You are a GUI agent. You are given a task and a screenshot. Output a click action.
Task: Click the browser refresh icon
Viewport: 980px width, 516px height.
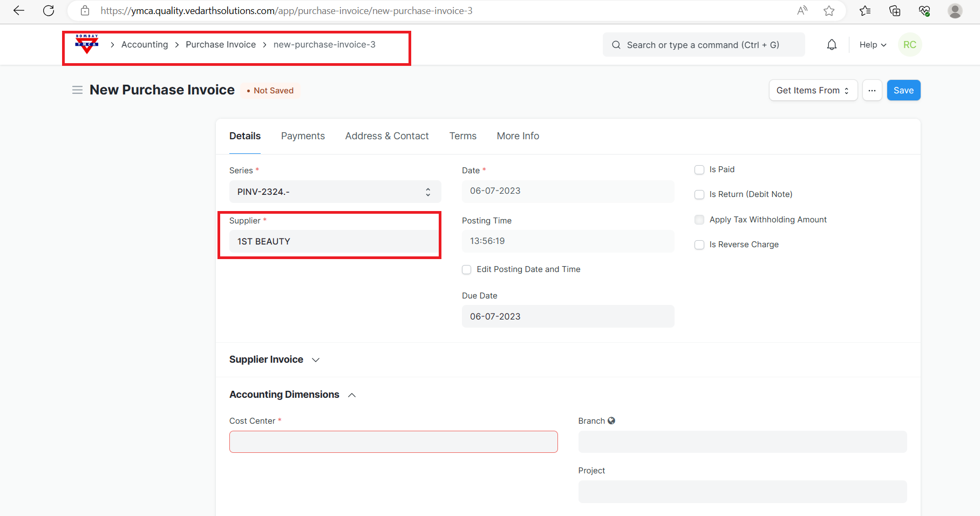(x=49, y=11)
